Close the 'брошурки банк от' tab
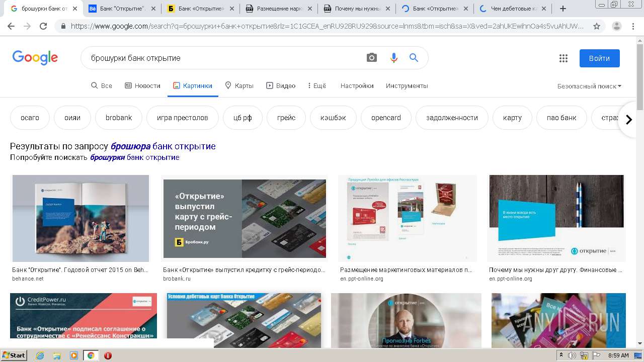 [75, 9]
